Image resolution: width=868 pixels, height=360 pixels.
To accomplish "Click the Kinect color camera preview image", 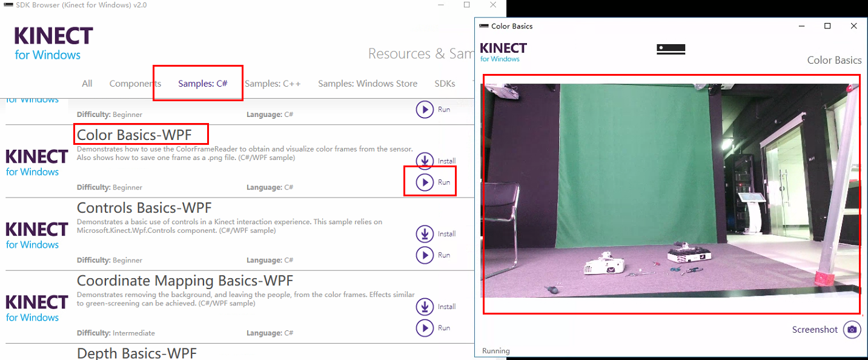I will [x=671, y=191].
